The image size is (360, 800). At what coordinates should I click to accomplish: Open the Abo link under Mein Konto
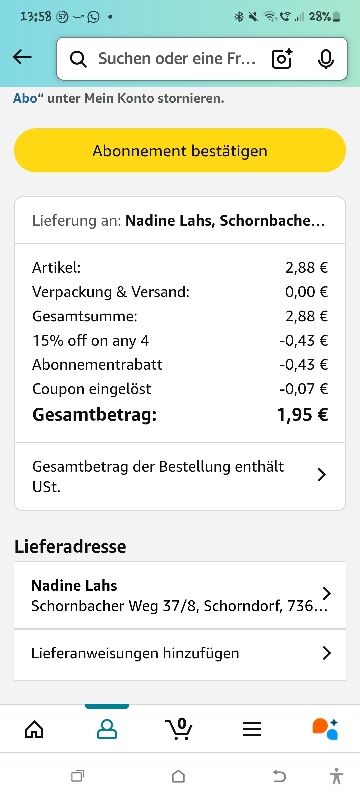[25, 98]
